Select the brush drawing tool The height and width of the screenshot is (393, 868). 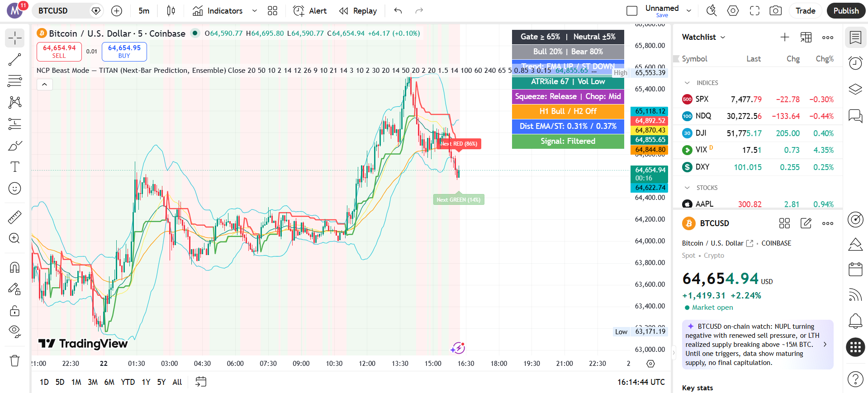point(15,146)
